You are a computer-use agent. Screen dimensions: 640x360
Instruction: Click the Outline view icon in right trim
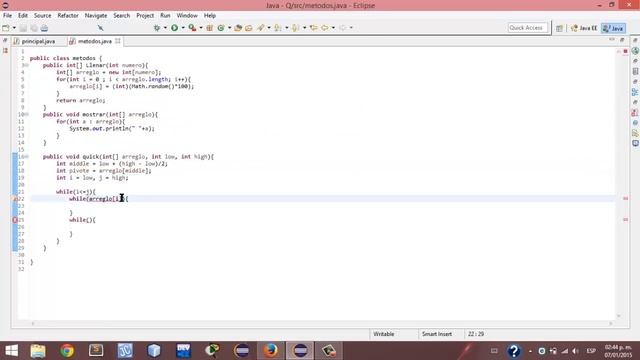coord(635,92)
